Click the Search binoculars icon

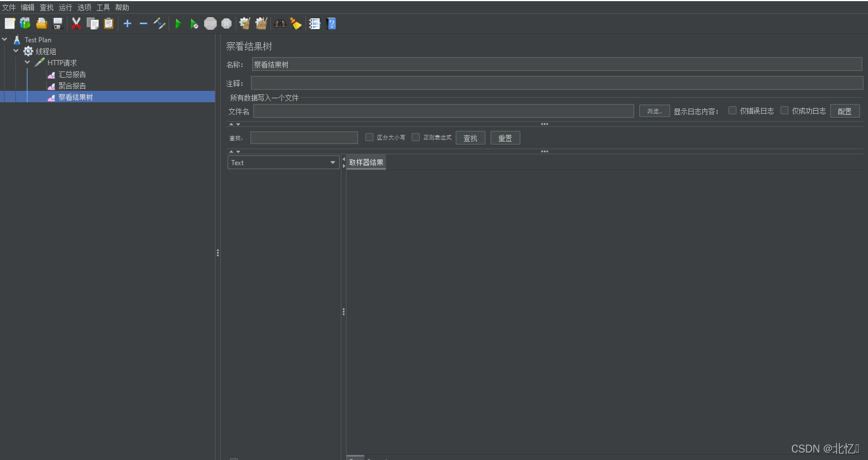tap(280, 23)
